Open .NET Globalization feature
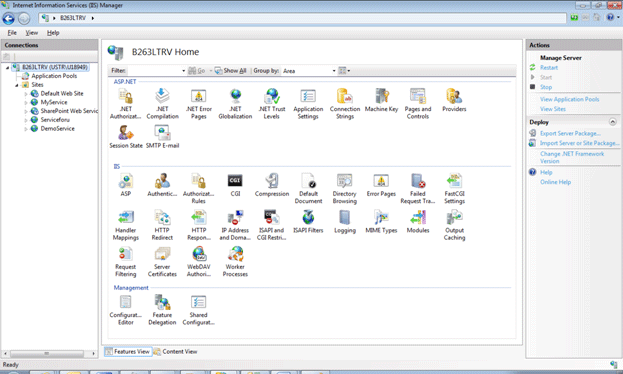 235,104
